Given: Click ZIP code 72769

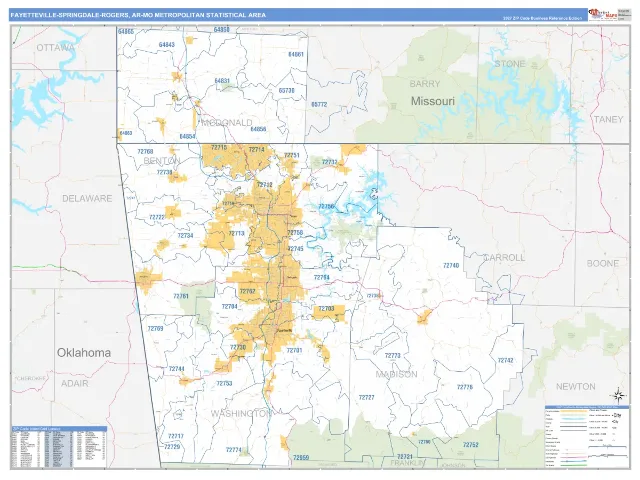Looking at the screenshot, I should [x=156, y=329].
